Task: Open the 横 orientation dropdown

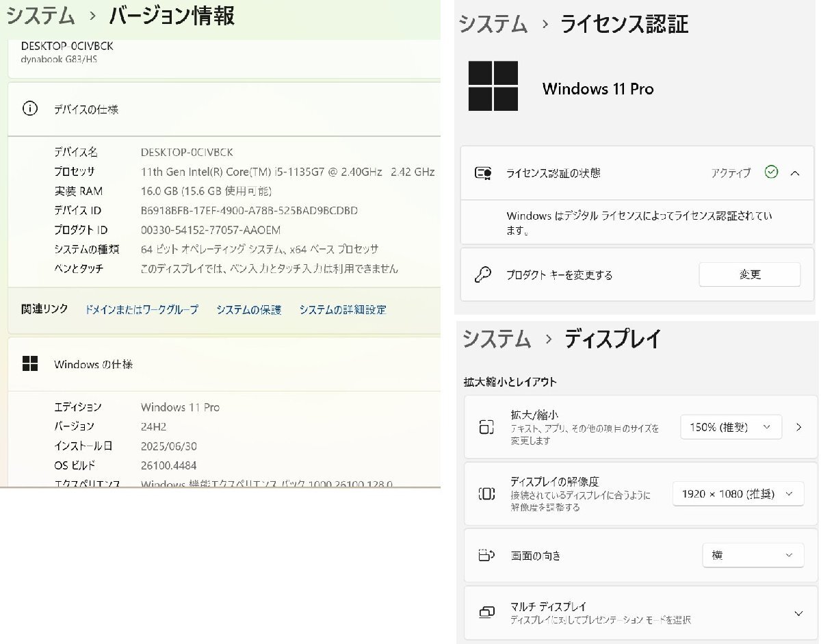Action: 753,555
